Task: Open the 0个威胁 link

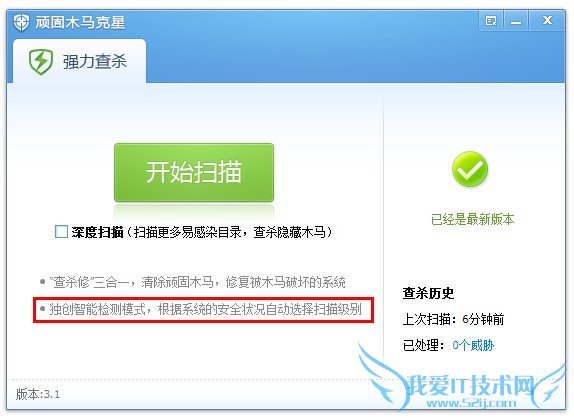Action: click(473, 345)
